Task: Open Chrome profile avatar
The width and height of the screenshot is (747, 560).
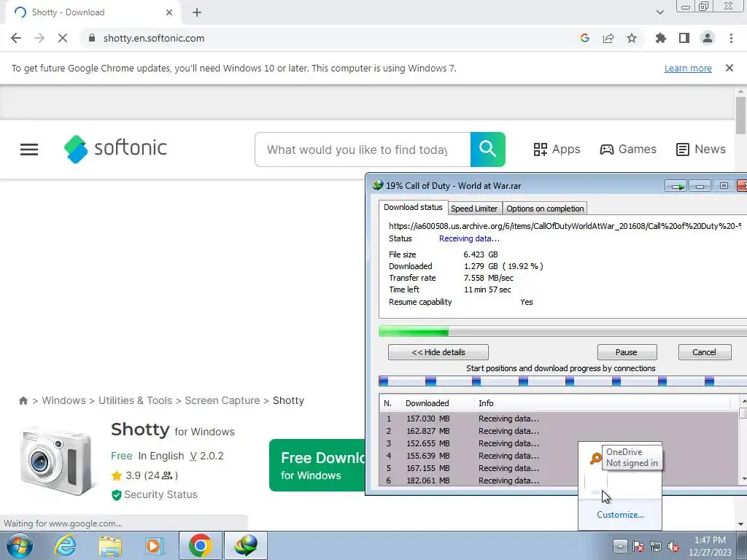Action: tap(708, 38)
